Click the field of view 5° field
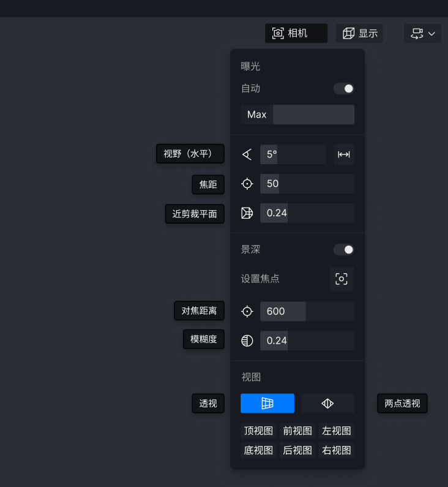The image size is (448, 487). click(293, 154)
